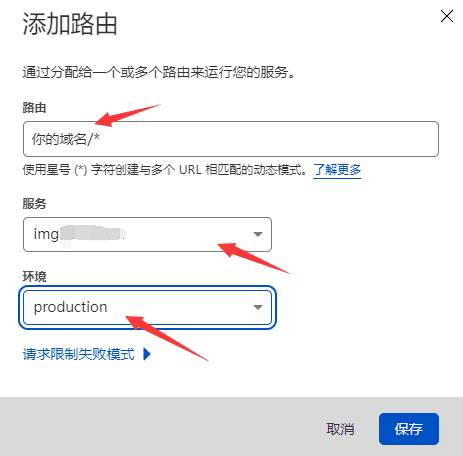
Task: Click the 路由 input field
Action: click(231, 139)
